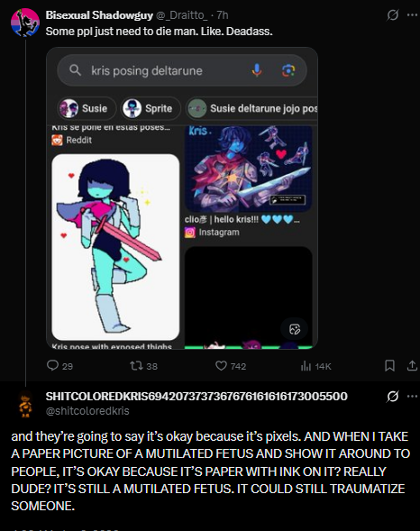Select the Susie filter chip

point(87,108)
